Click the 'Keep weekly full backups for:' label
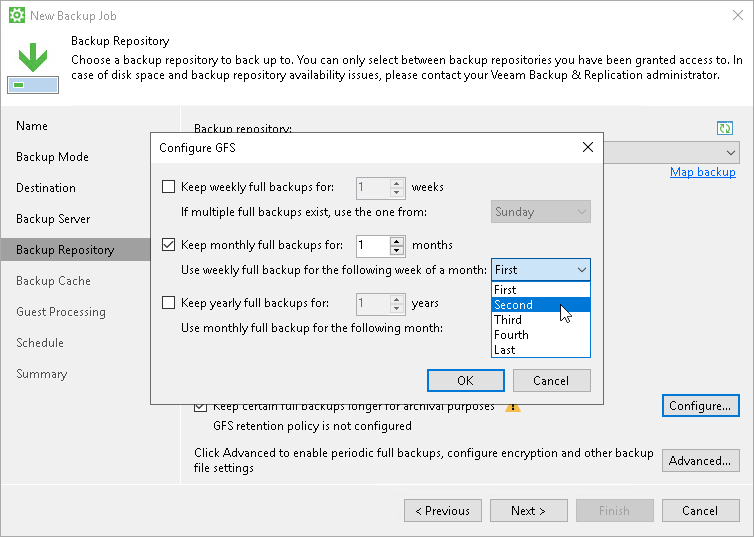The image size is (754, 537). [257, 187]
